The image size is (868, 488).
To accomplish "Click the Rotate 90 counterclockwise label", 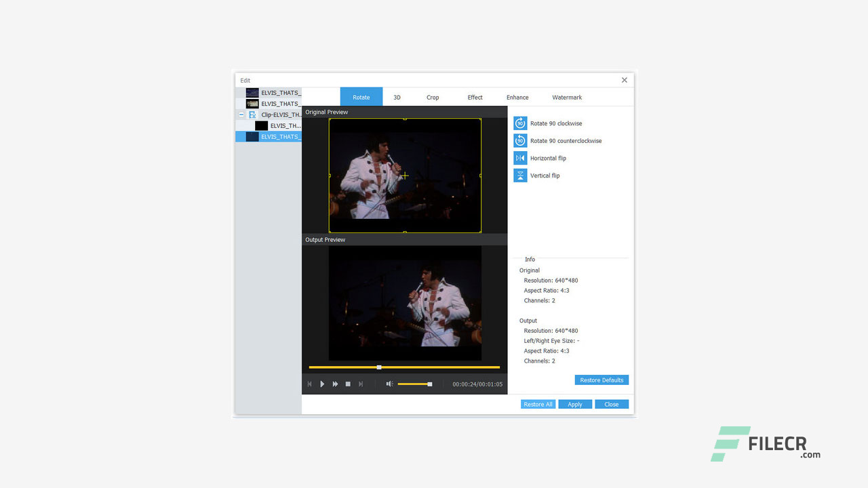I will pos(566,141).
